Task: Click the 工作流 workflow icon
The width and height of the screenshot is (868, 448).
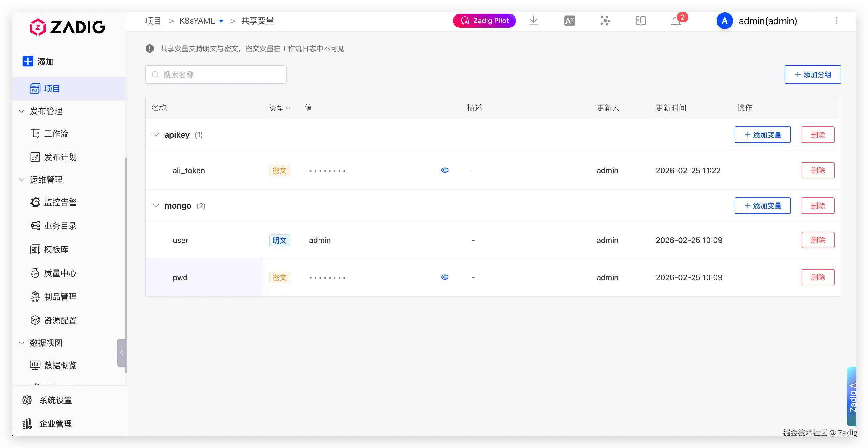Action: (35, 134)
